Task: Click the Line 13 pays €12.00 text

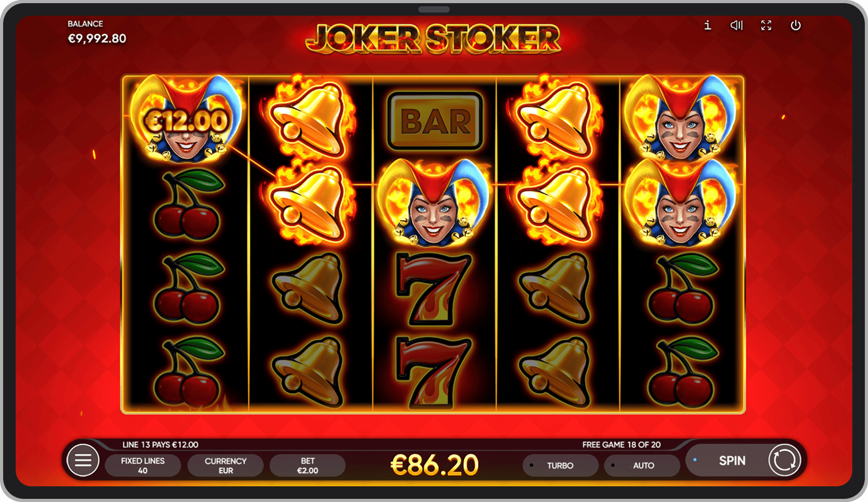Action: point(160,444)
